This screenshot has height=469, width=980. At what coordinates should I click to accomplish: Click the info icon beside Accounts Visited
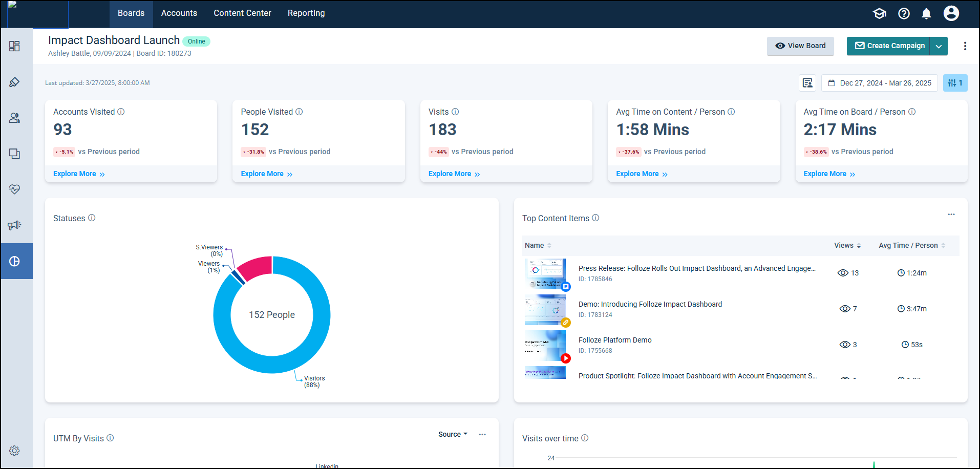(x=121, y=112)
